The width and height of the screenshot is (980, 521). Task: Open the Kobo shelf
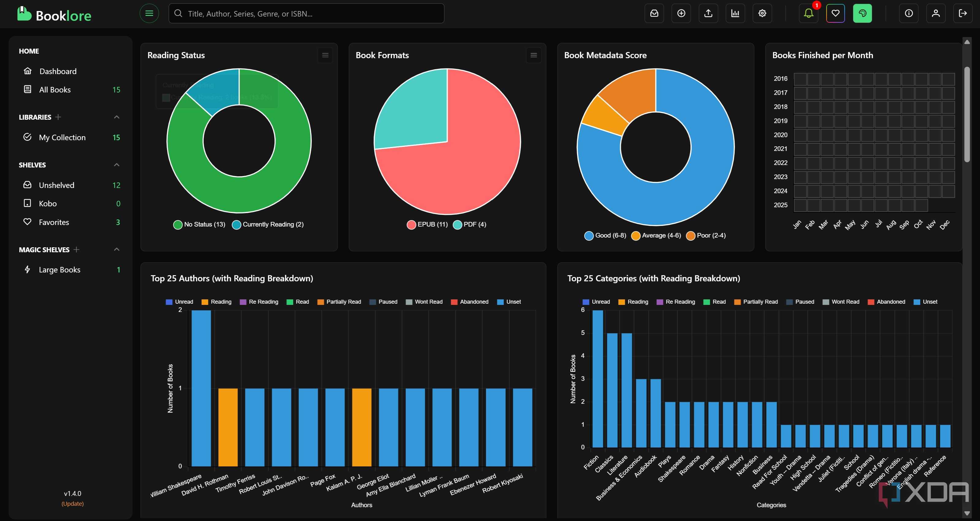pyautogui.click(x=71, y=204)
